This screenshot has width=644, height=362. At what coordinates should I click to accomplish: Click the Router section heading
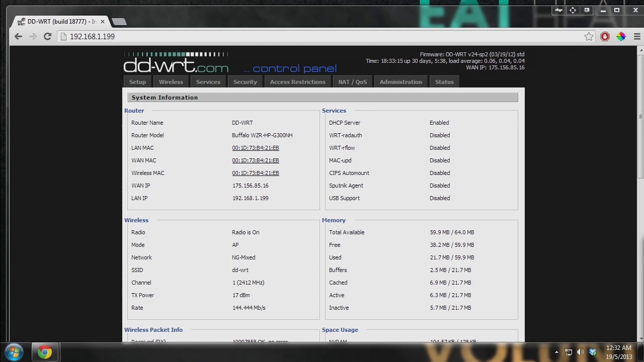pyautogui.click(x=134, y=111)
